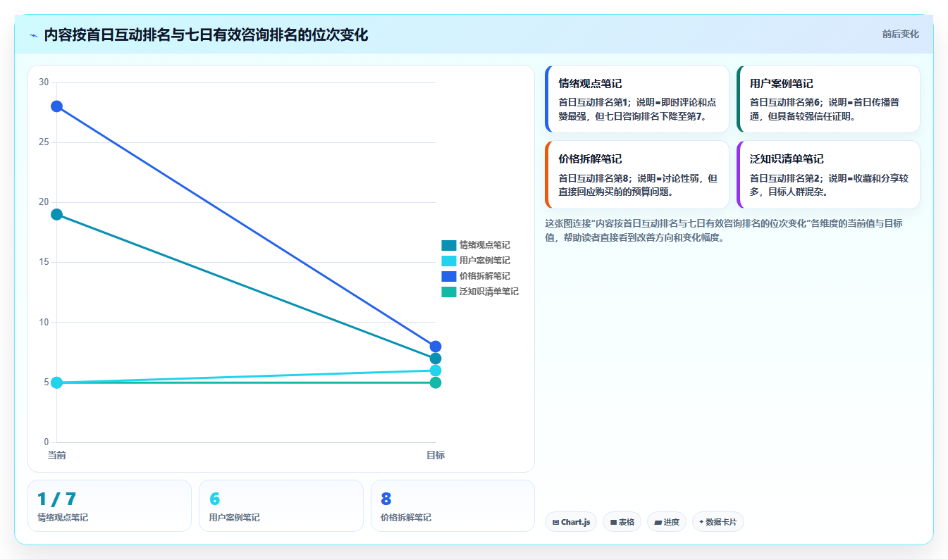Click the lightning icon beside the title
This screenshot has height=560, width=948.
click(x=34, y=35)
